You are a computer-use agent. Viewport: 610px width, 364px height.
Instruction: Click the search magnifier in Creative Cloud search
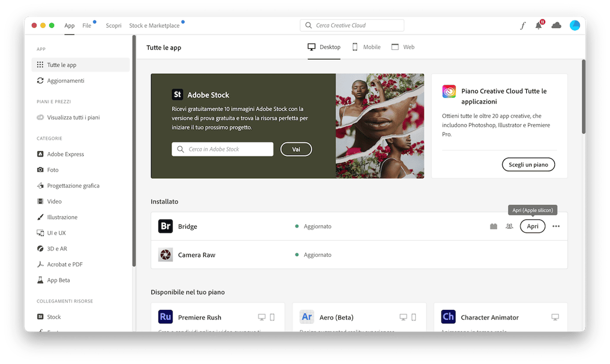[309, 26]
